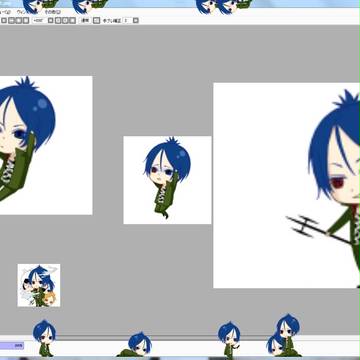Click the square icon right of 通常
Image resolution: width=360 pixels, height=360 pixels.
[96, 20]
